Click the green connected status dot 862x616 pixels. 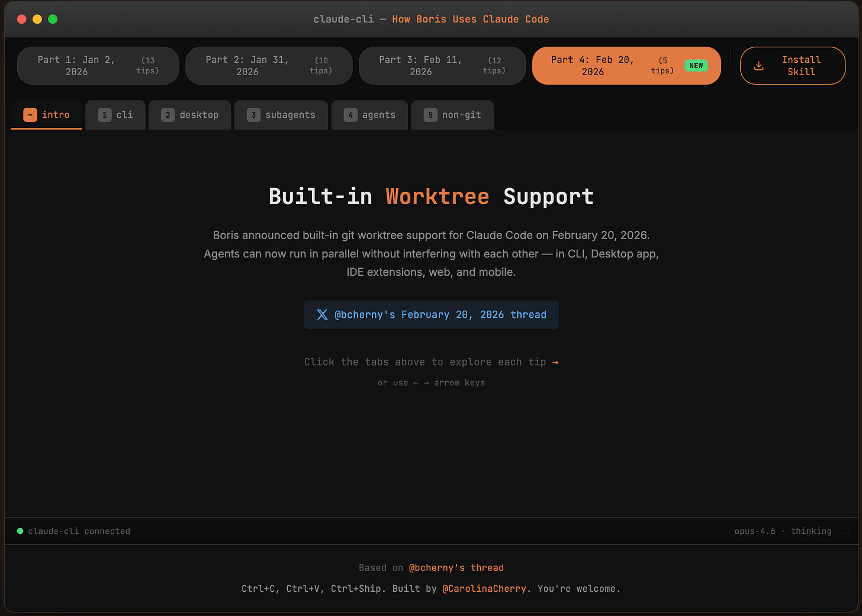point(20,531)
